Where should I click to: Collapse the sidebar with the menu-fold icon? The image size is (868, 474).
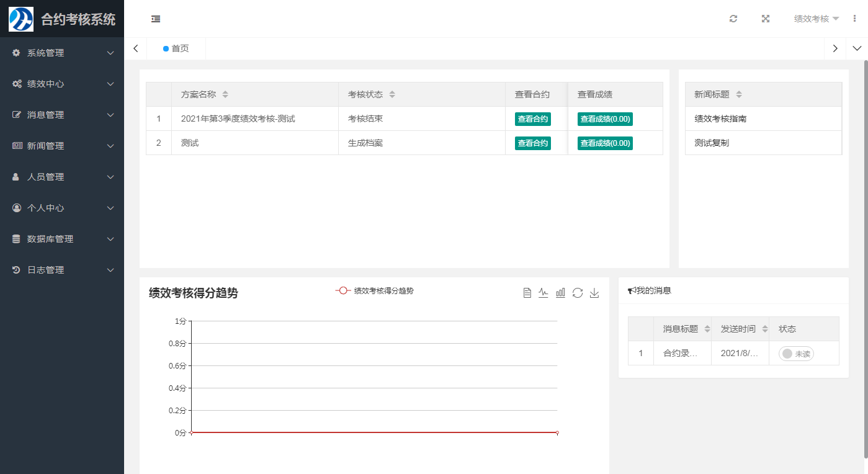coord(156,19)
